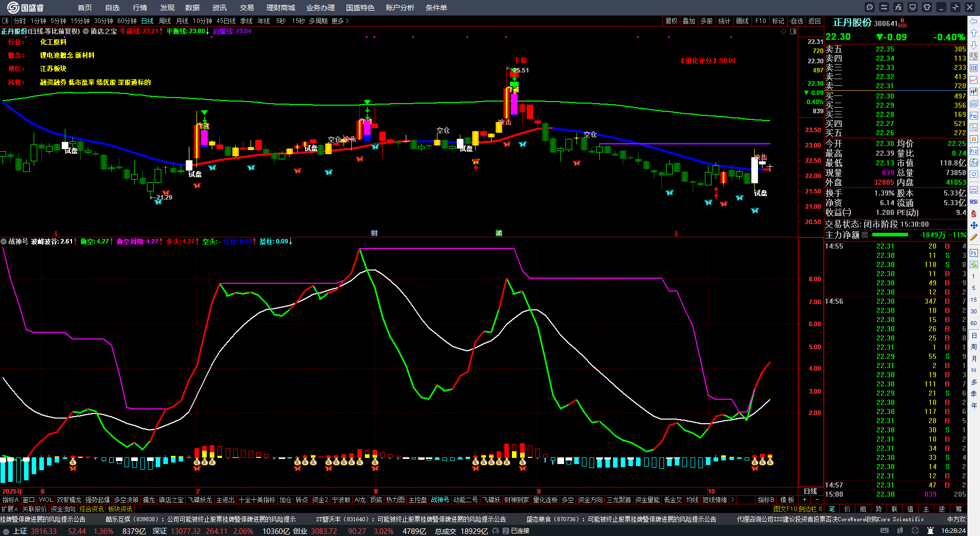Toggle 复权 price adjustment

[x=671, y=21]
